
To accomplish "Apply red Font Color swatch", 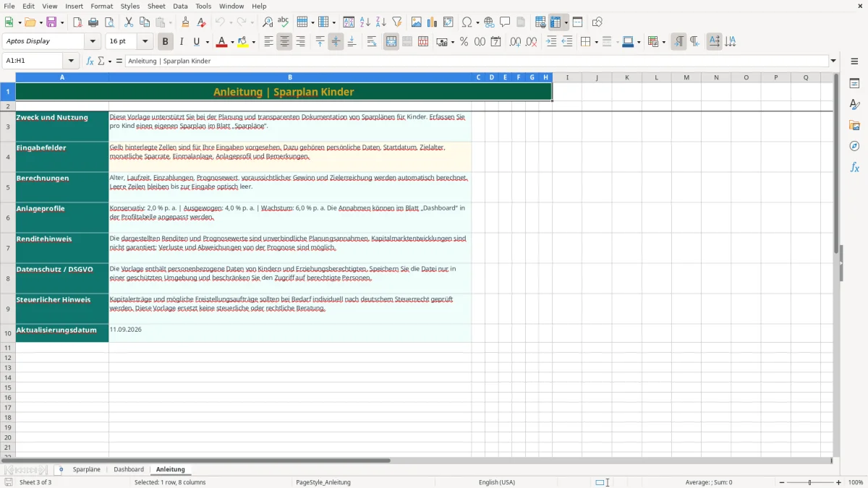I will tap(221, 42).
